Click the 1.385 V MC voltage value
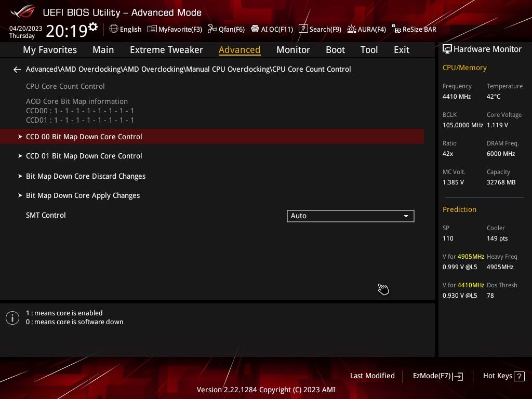 (x=453, y=182)
